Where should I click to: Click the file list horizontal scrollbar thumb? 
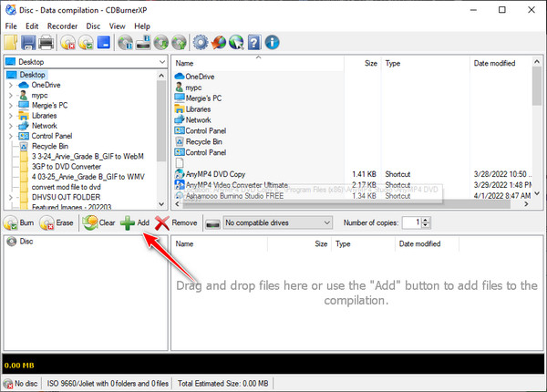coord(346,204)
